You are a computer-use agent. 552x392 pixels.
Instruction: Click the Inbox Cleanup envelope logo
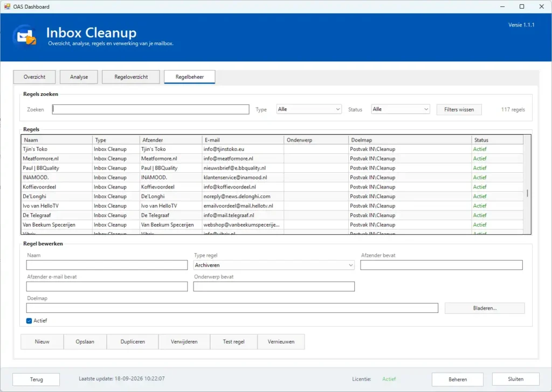pyautogui.click(x=25, y=36)
